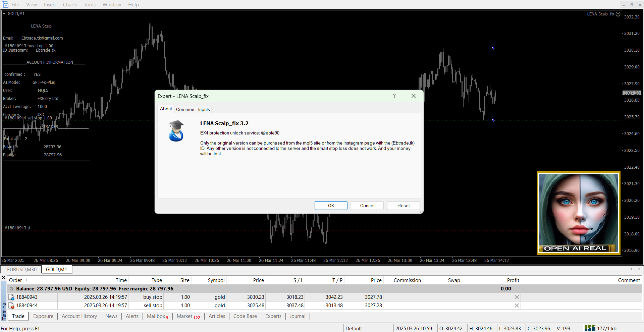This screenshot has width=644, height=332.
Task: Open the Articles tab in Terminal
Action: coord(217,316)
